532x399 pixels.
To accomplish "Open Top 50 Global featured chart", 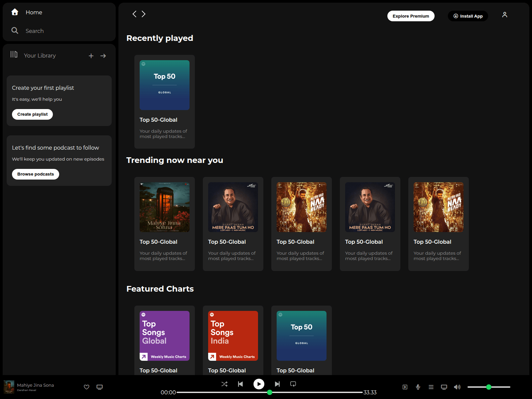I will pos(302,340).
